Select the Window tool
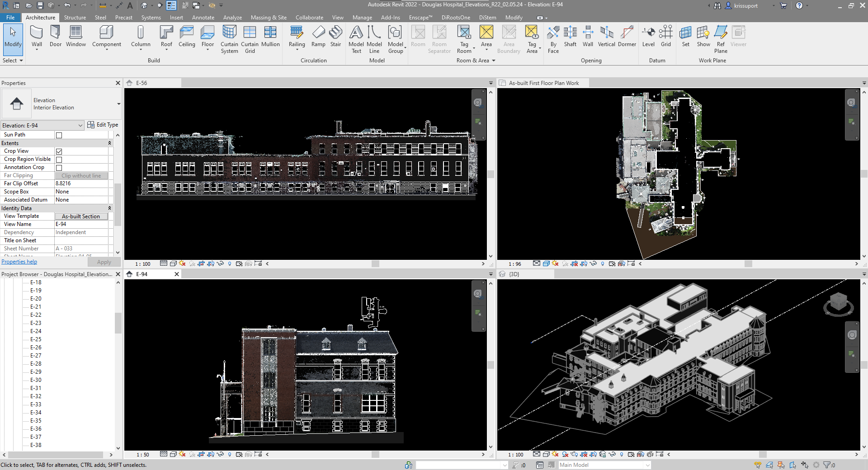Screen dimensions: 868x470 pyautogui.click(x=75, y=36)
